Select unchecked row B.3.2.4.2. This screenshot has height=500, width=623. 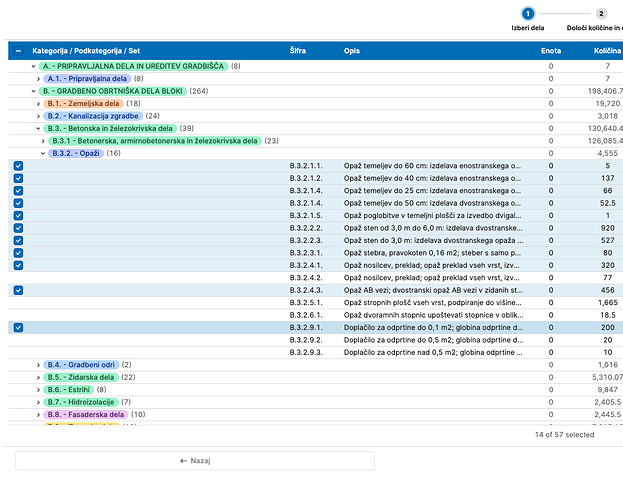pos(315,278)
